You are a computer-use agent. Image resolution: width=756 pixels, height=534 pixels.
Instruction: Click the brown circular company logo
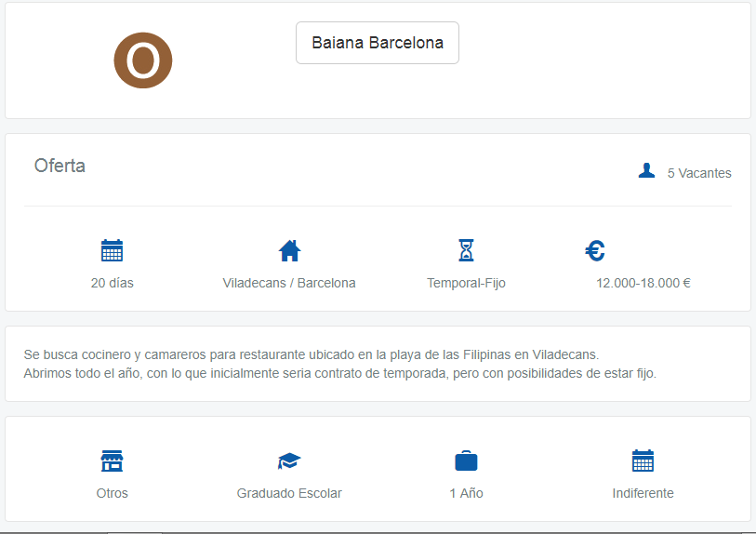coord(143,60)
